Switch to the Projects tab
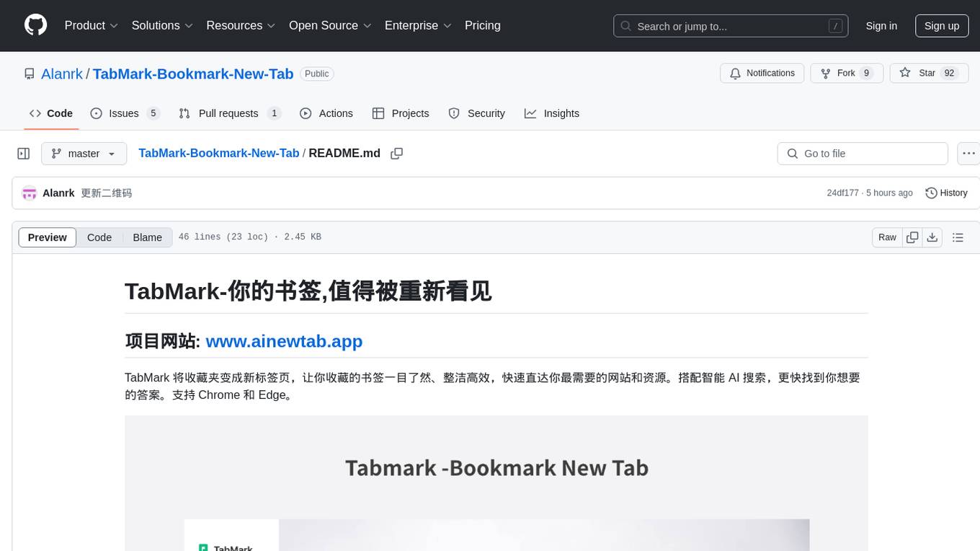Image resolution: width=980 pixels, height=551 pixels. pyautogui.click(x=401, y=113)
